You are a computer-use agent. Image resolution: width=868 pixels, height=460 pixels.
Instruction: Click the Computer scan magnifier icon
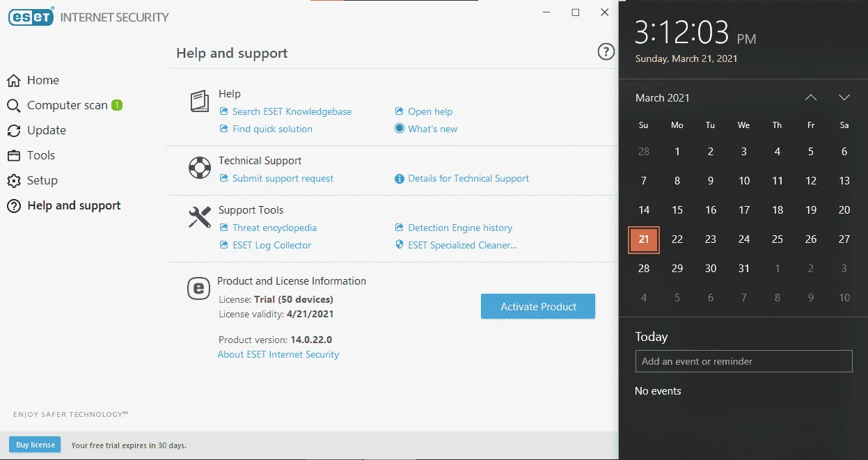tap(14, 106)
